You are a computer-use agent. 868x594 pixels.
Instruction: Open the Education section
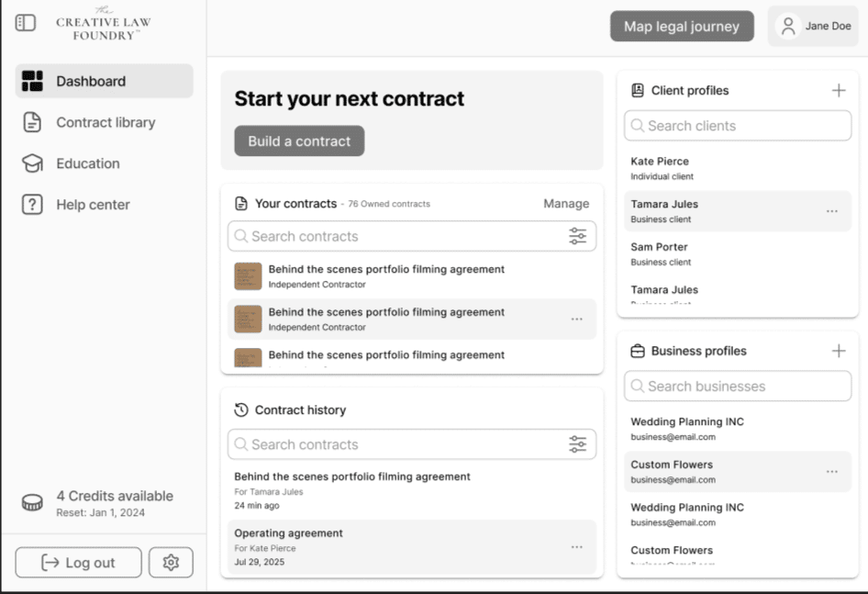point(87,163)
